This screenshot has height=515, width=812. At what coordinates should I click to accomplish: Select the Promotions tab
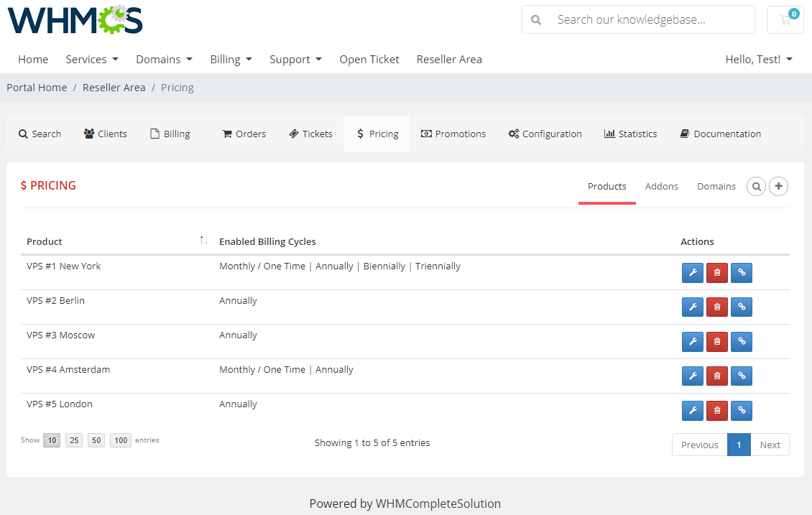click(453, 134)
